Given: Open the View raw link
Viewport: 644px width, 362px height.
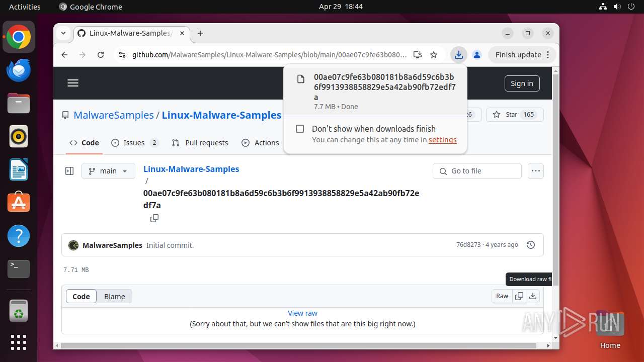Looking at the screenshot, I should pos(302,313).
